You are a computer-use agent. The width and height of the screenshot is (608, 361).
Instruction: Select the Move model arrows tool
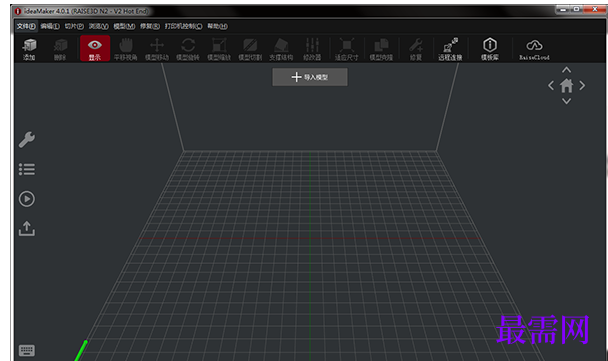point(157,49)
